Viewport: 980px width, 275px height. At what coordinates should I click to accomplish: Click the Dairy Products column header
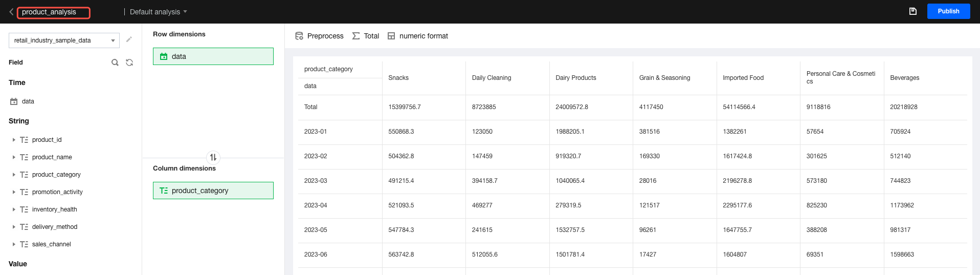point(576,78)
